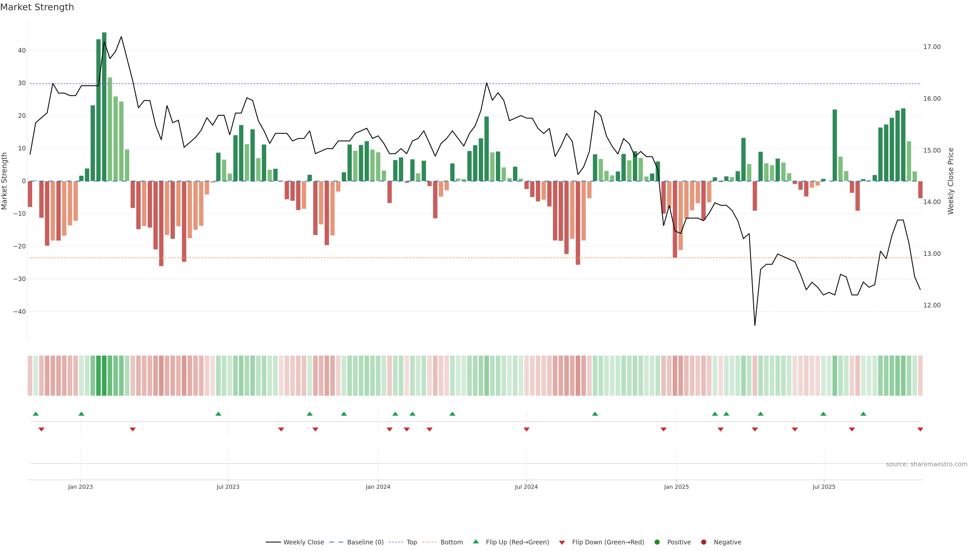Click Flip Down red triangle legend icon
Screen dimensions: 980x551
562,543
